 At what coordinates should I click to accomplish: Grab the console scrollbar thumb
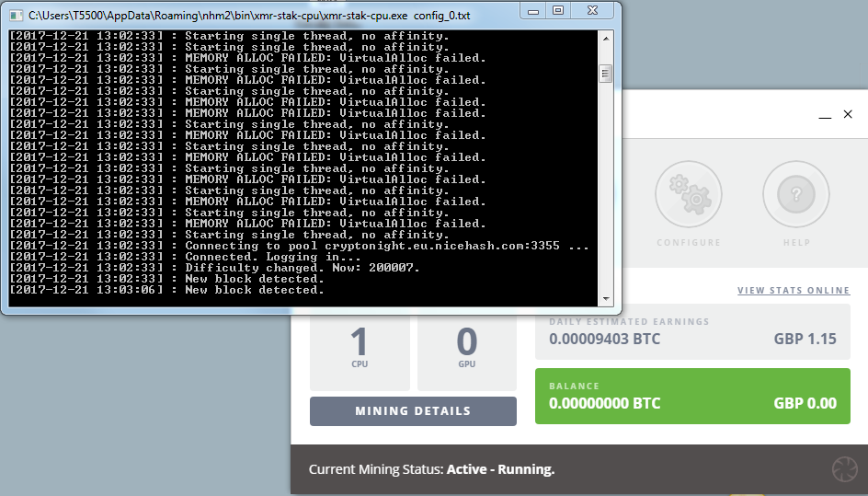(x=606, y=73)
